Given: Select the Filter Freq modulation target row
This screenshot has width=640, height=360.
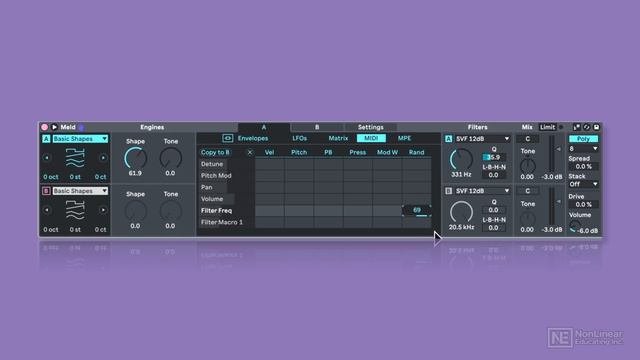Looking at the screenshot, I should point(217,211).
